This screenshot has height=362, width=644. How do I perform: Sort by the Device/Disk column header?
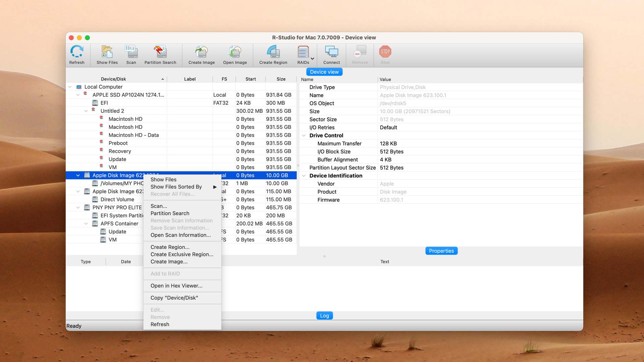click(116, 79)
